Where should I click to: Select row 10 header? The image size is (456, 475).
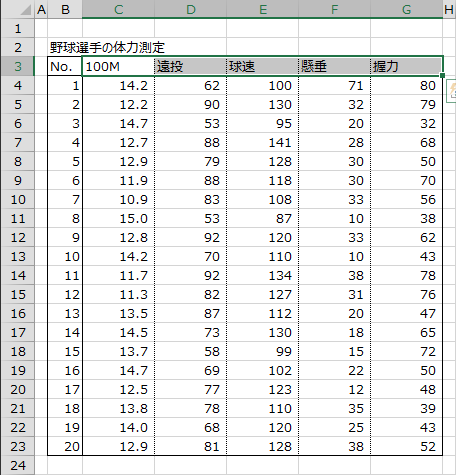[17, 199]
